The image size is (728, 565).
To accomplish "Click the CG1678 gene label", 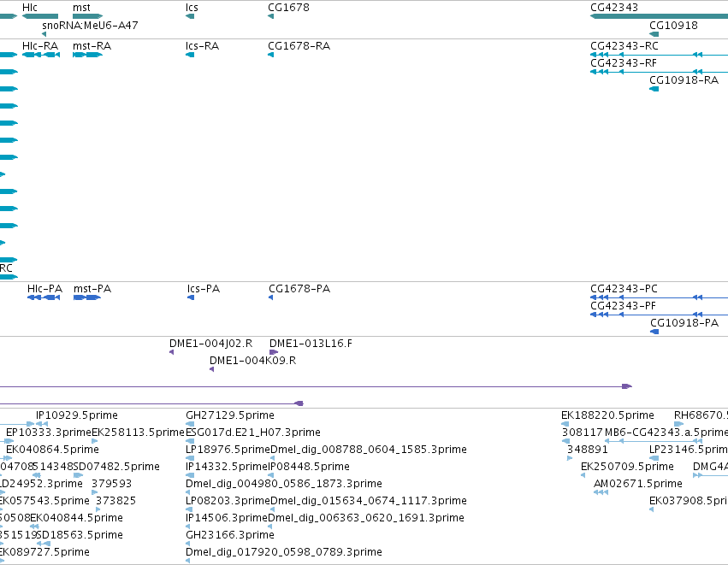I will click(x=288, y=8).
